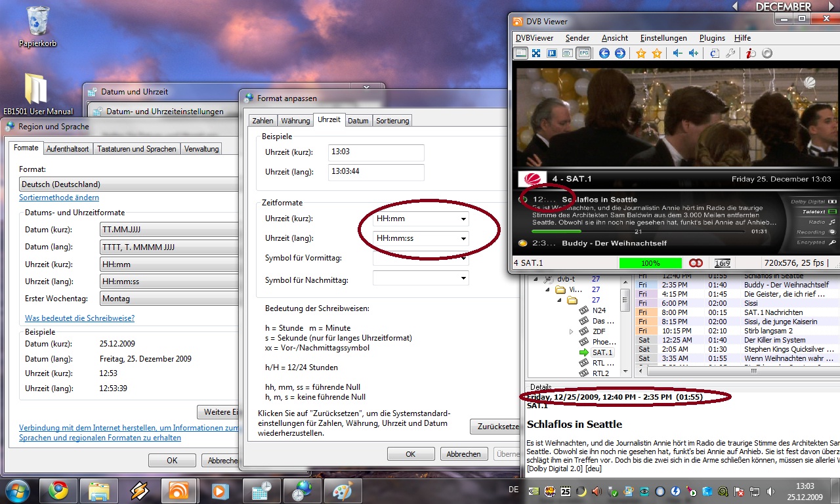840x504 pixels.
Task: Decrease volume with speaker minus icon
Action: pyautogui.click(x=678, y=53)
